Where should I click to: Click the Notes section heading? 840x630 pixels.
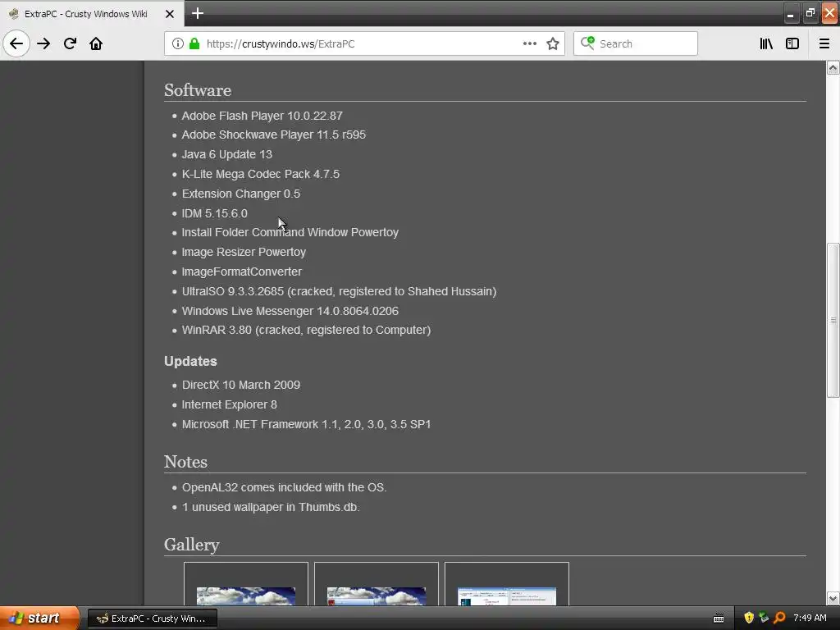click(x=185, y=462)
